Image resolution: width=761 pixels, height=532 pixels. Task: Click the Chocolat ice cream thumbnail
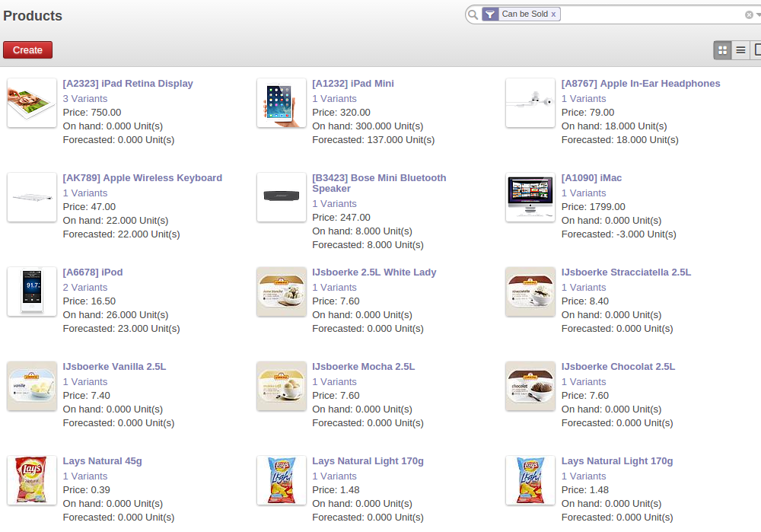click(530, 386)
